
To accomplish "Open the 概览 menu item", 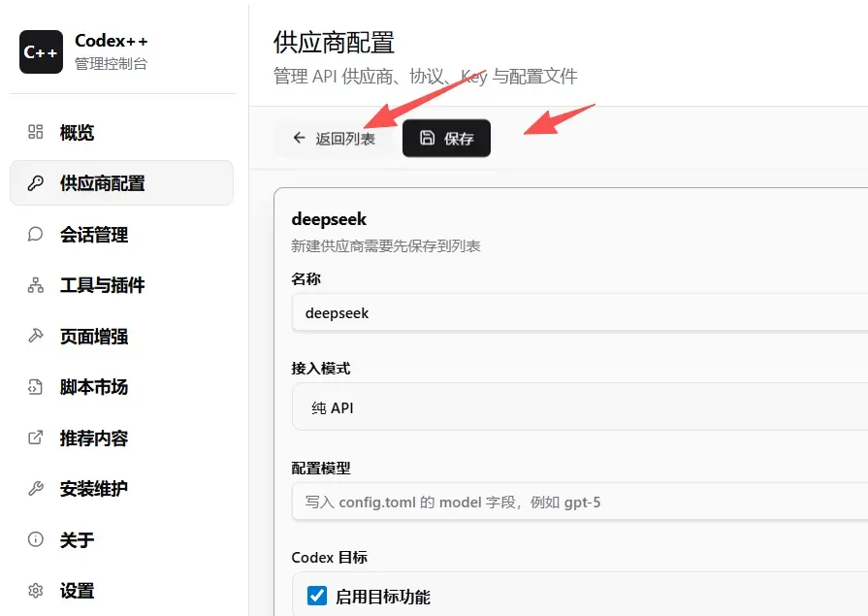I will tap(122, 132).
